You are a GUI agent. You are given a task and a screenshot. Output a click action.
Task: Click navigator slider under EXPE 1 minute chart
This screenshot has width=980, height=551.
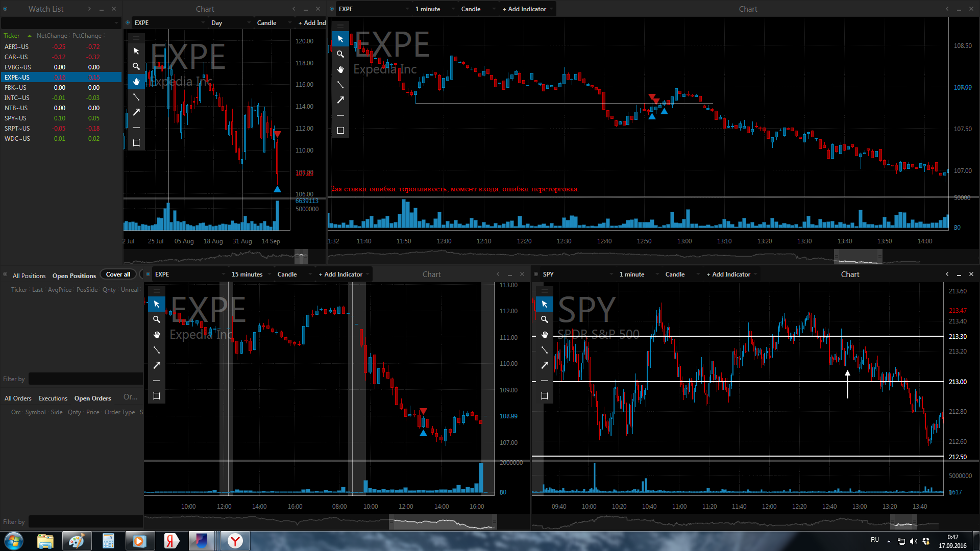858,257
